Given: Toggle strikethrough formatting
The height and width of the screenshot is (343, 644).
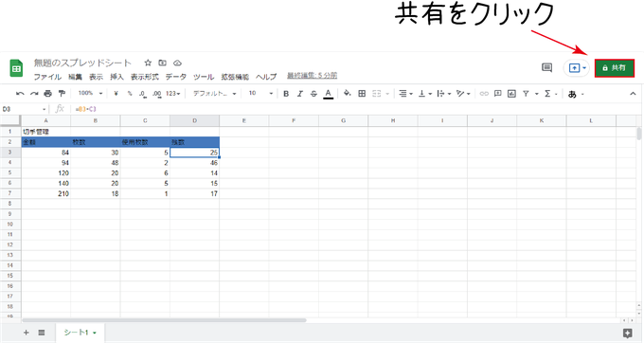Looking at the screenshot, I should (x=313, y=94).
